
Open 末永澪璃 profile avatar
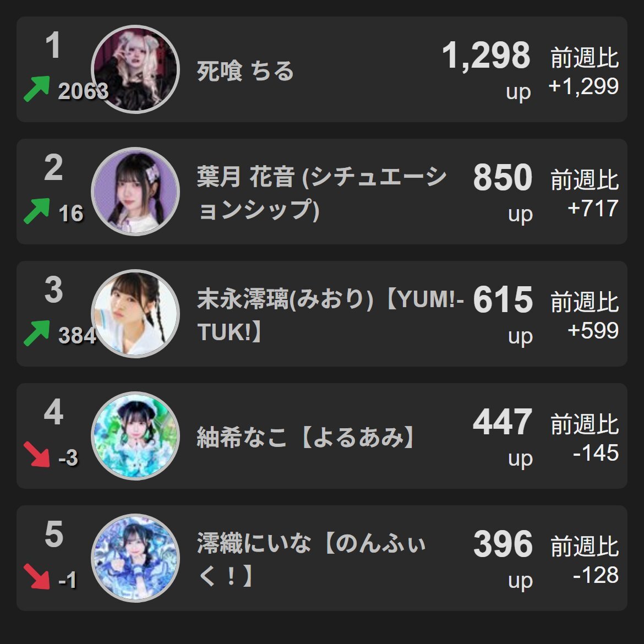[x=135, y=313]
